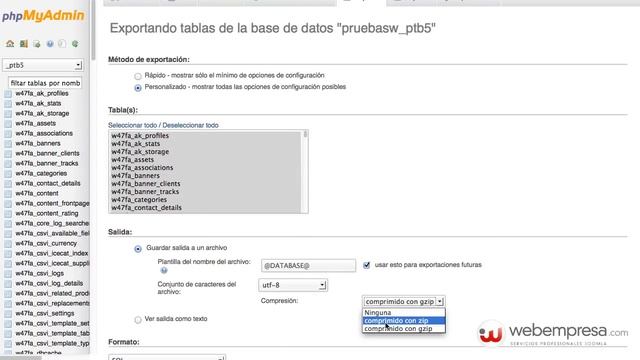Click the table icon beside w47fa_categories in sidebar
The height and width of the screenshot is (360, 640).
pyautogui.click(x=8, y=173)
